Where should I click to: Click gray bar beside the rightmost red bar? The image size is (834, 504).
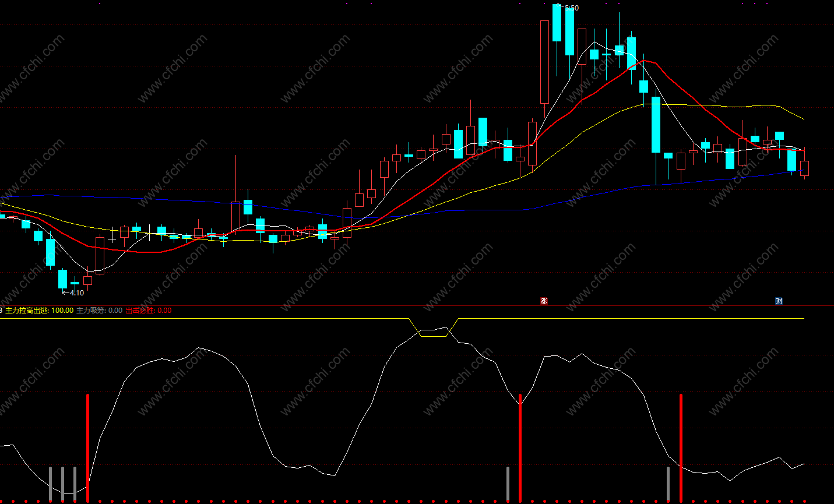668,484
